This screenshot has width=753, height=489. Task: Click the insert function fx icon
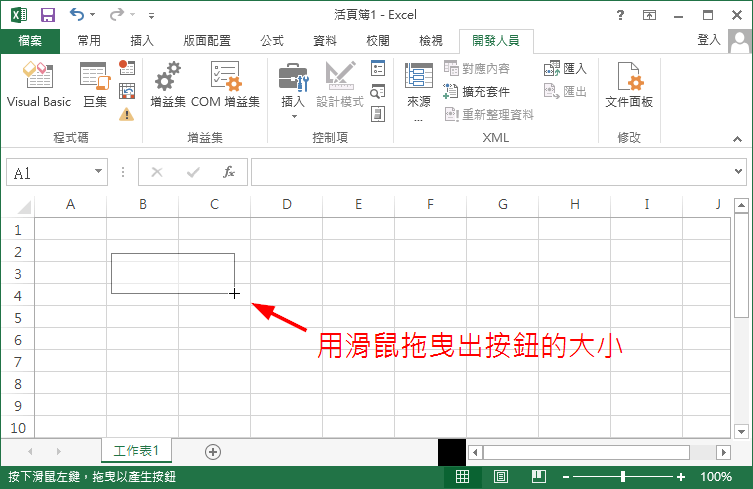(x=229, y=172)
